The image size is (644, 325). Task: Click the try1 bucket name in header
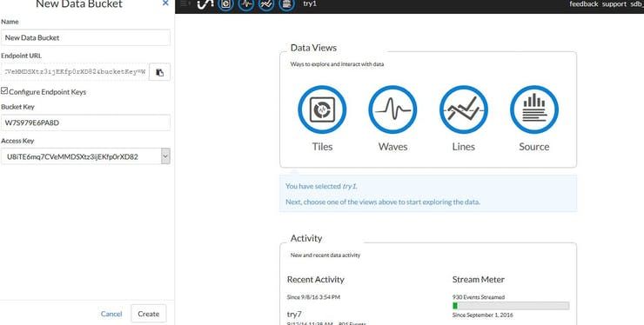[x=310, y=3]
